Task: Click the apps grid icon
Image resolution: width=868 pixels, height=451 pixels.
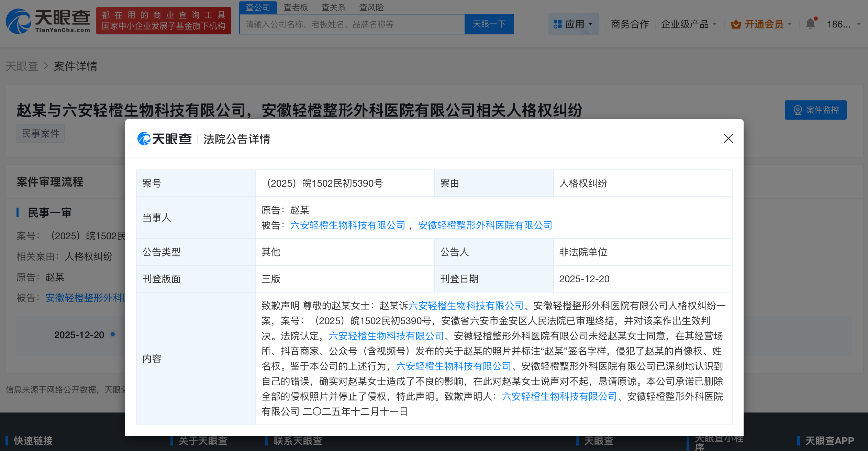Action: pyautogui.click(x=557, y=24)
